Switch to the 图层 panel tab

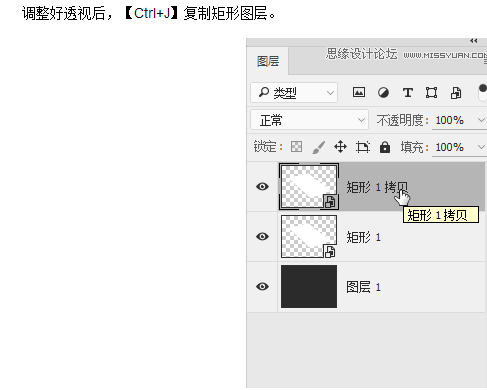[268, 61]
